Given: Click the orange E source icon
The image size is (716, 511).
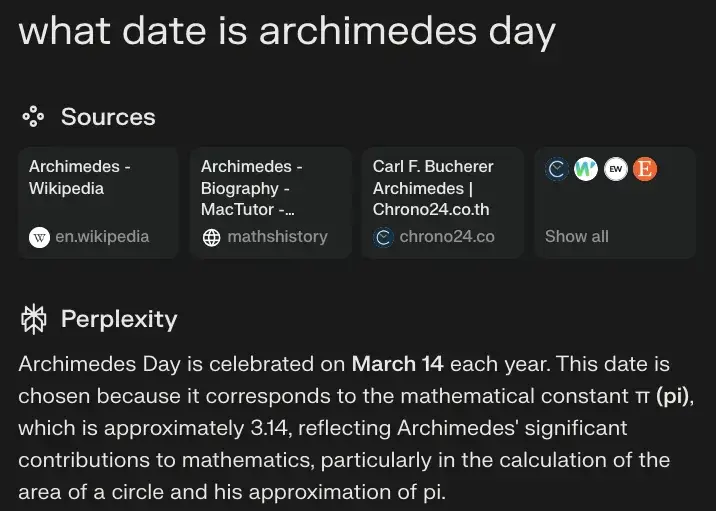Looking at the screenshot, I should click(x=645, y=169).
